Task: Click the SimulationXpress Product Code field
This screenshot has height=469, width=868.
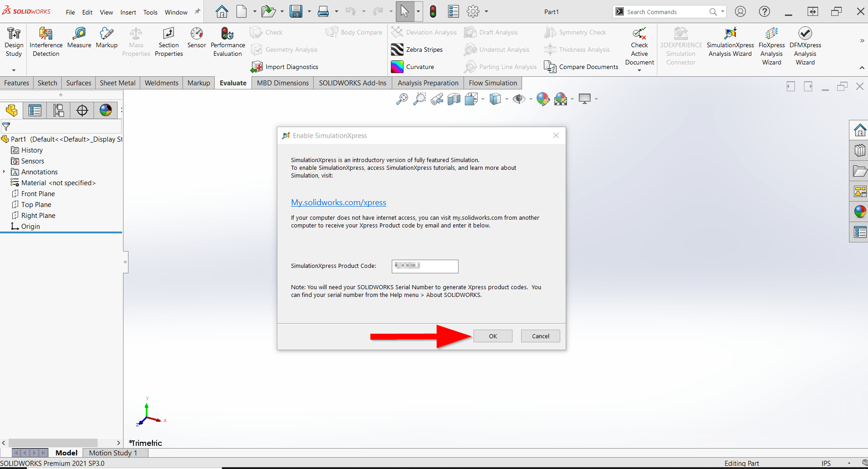Action: point(424,266)
